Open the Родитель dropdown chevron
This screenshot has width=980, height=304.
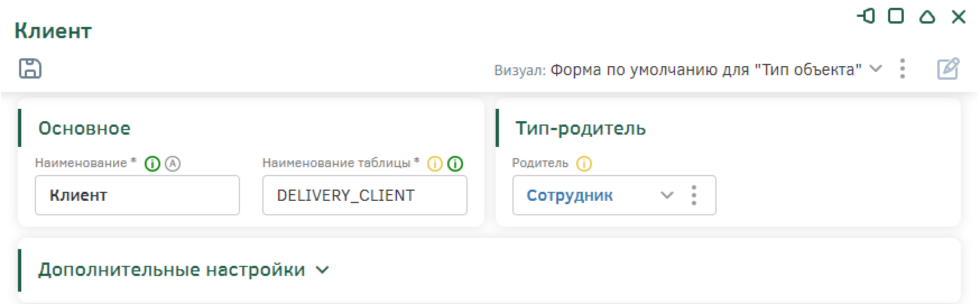click(667, 195)
